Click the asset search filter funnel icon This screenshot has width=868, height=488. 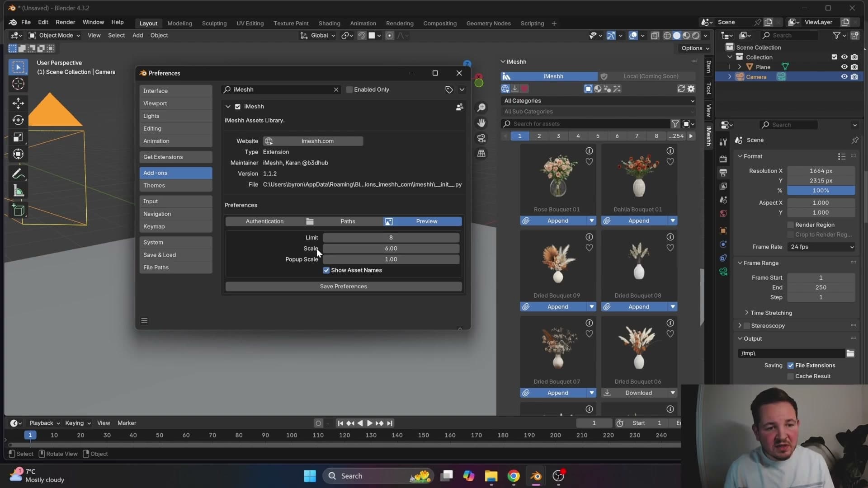pyautogui.click(x=675, y=124)
